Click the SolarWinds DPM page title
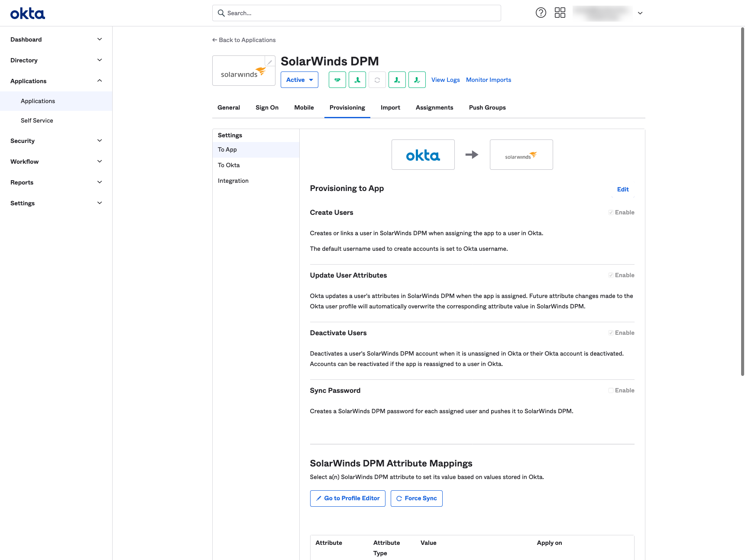The width and height of the screenshot is (745, 560). pos(330,61)
